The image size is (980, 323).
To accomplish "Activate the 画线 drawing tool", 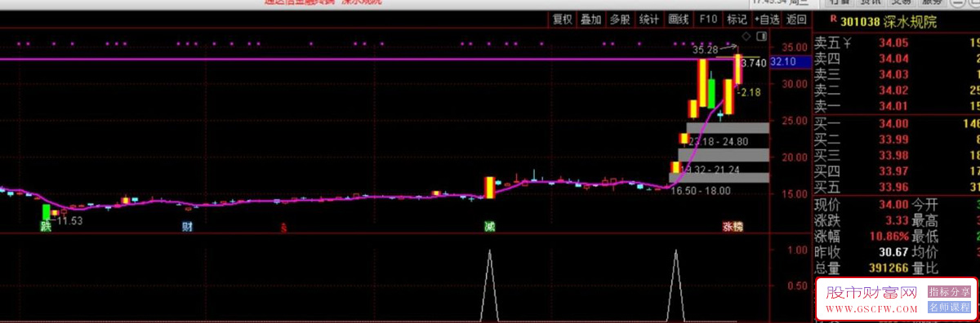I will click(679, 20).
